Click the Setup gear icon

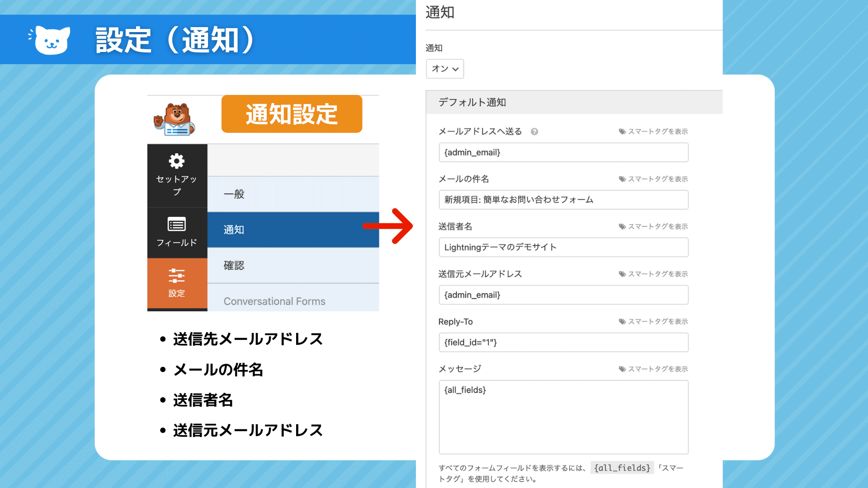(176, 161)
